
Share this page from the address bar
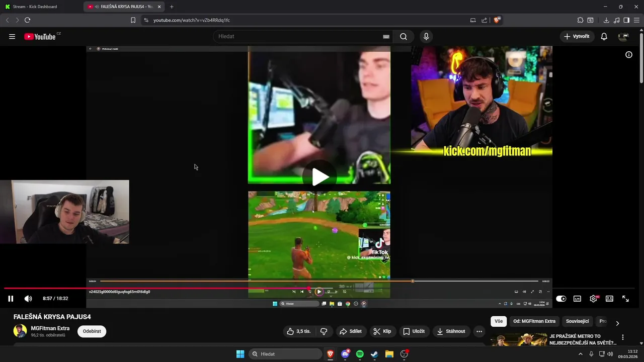(484, 20)
